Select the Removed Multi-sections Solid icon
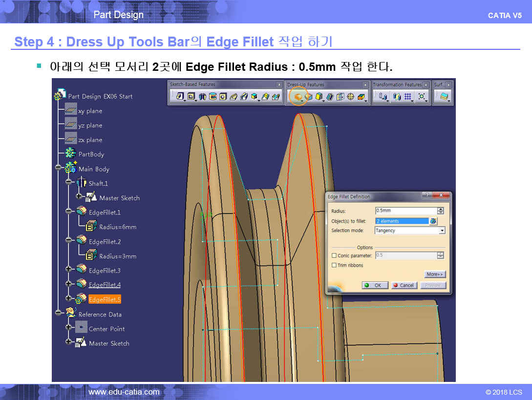Image resolution: width=532 pixels, height=400 pixels. click(x=276, y=97)
